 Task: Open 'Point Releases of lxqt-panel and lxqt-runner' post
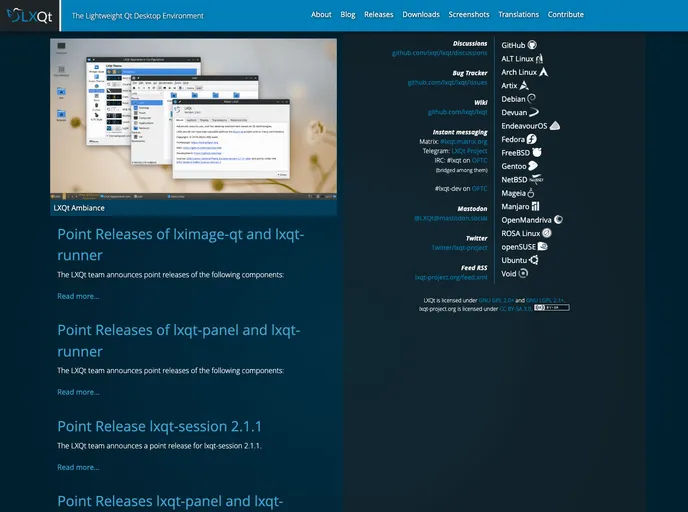click(179, 340)
